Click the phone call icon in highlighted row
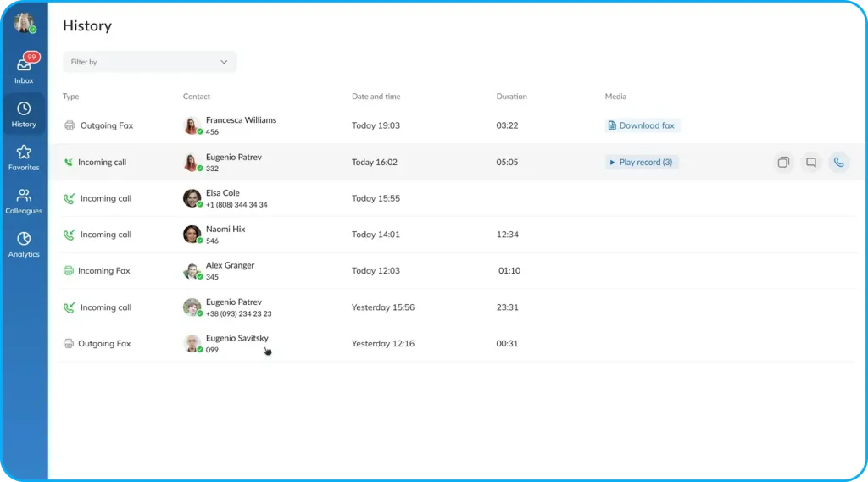The height and width of the screenshot is (482, 868). tap(838, 163)
